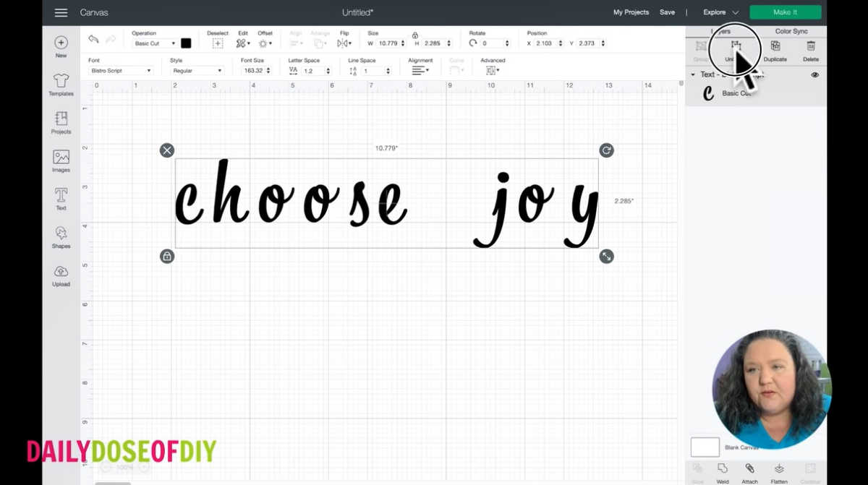Click the X delete handle on the text box
The height and width of the screenshot is (485, 868).
[167, 150]
